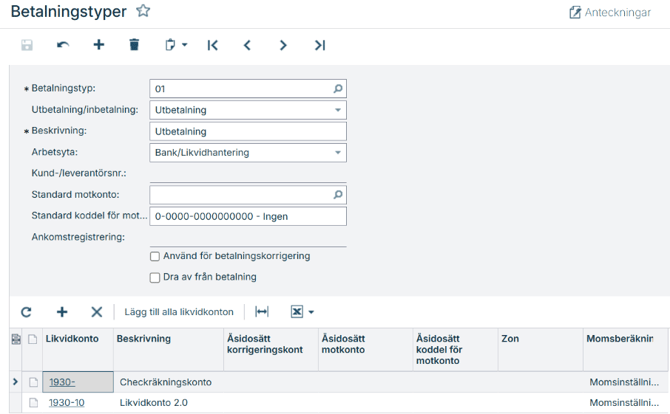Open the 1930- likvidkonto link
670x414 pixels.
(62, 382)
